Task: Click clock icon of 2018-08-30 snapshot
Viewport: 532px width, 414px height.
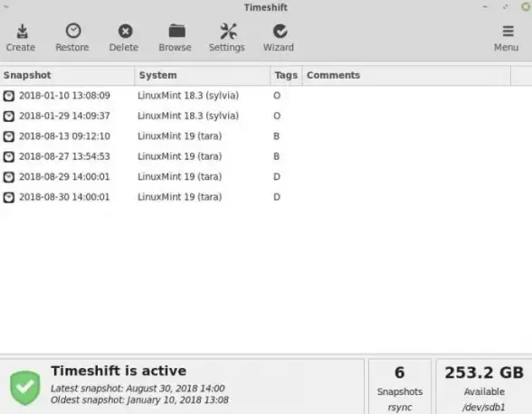Action: [9, 198]
